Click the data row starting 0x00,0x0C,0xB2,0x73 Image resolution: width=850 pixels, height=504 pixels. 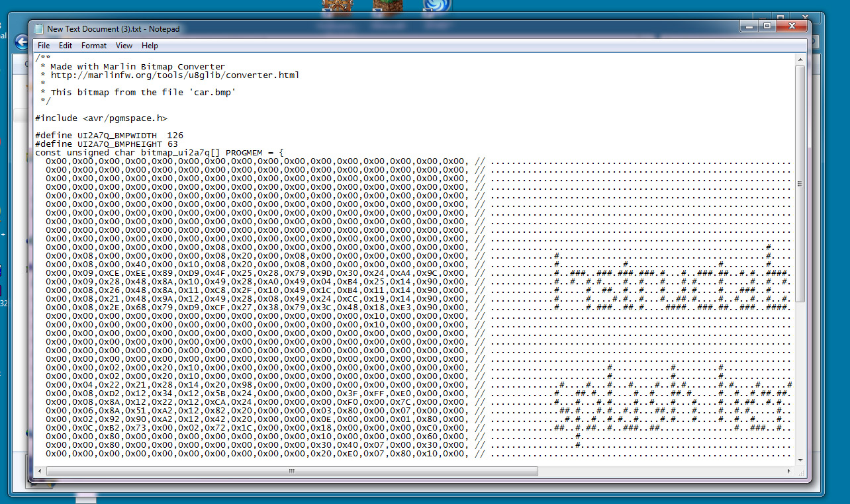point(418,428)
